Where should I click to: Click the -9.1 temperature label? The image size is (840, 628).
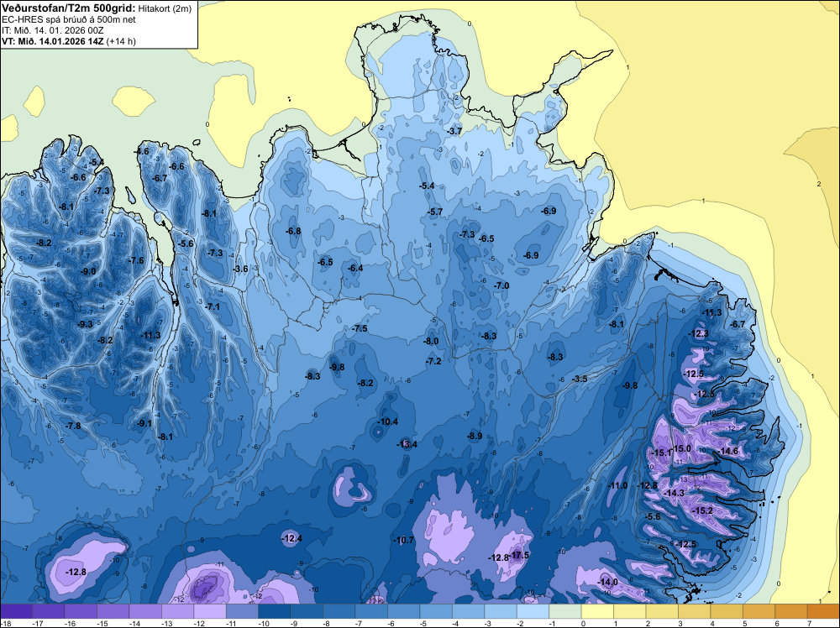[x=144, y=423]
